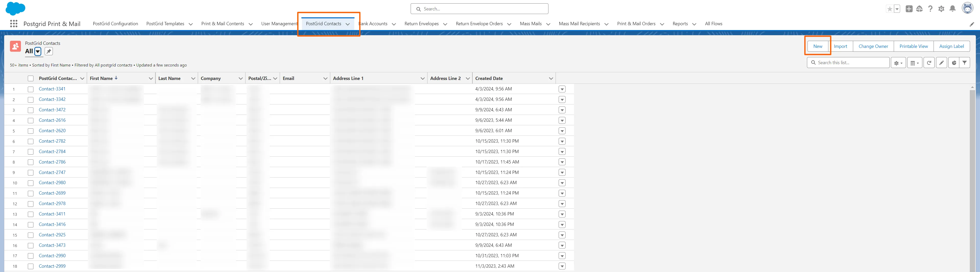Expand the All list view dropdown
This screenshot has height=272, width=980.
(x=38, y=51)
